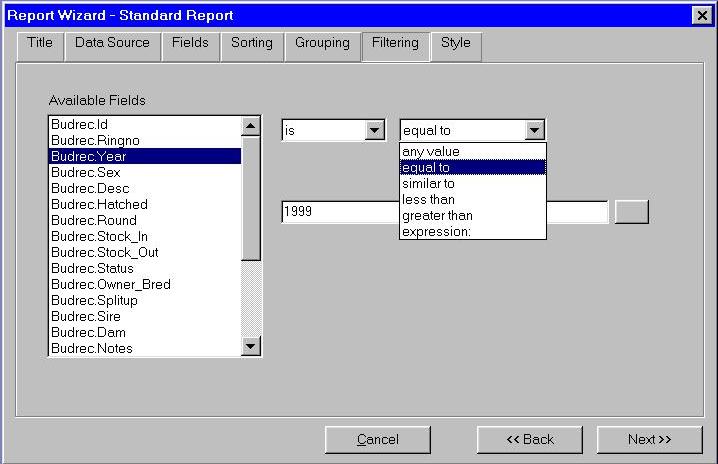Close the Report Wizard window
Viewport: 718px width, 464px height.
(x=702, y=16)
